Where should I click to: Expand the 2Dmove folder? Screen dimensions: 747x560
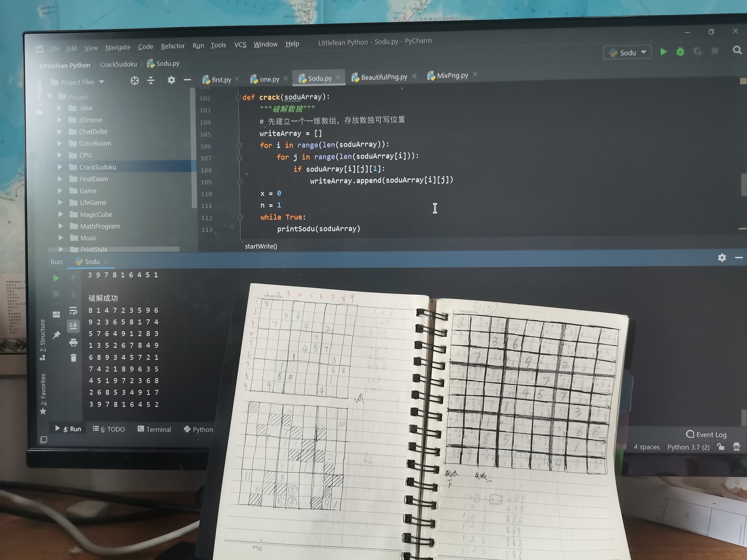(x=59, y=120)
